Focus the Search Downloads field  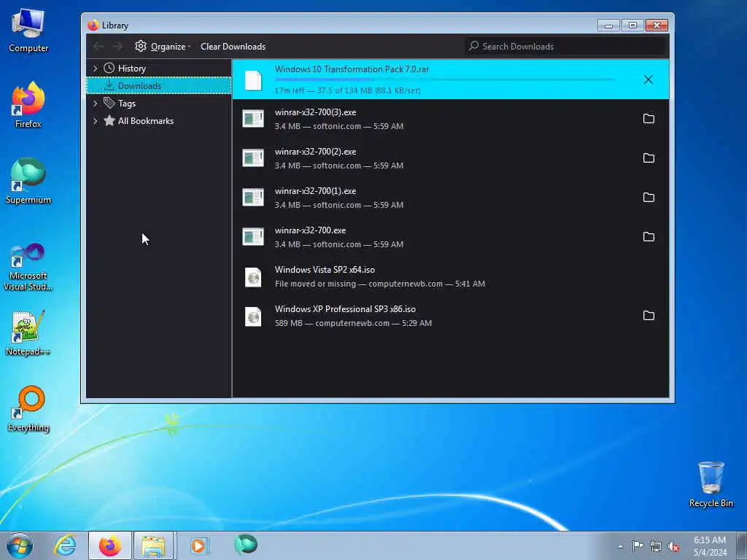click(565, 46)
